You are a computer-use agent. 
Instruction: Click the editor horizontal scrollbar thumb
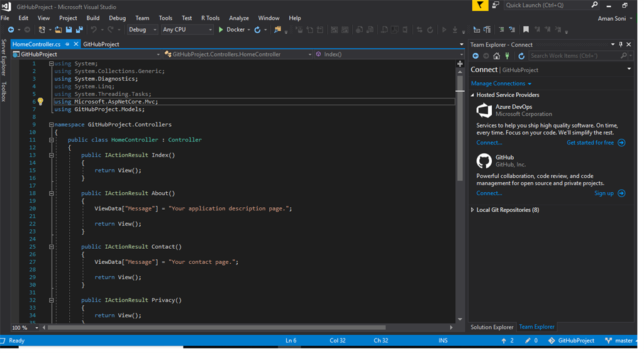217,328
